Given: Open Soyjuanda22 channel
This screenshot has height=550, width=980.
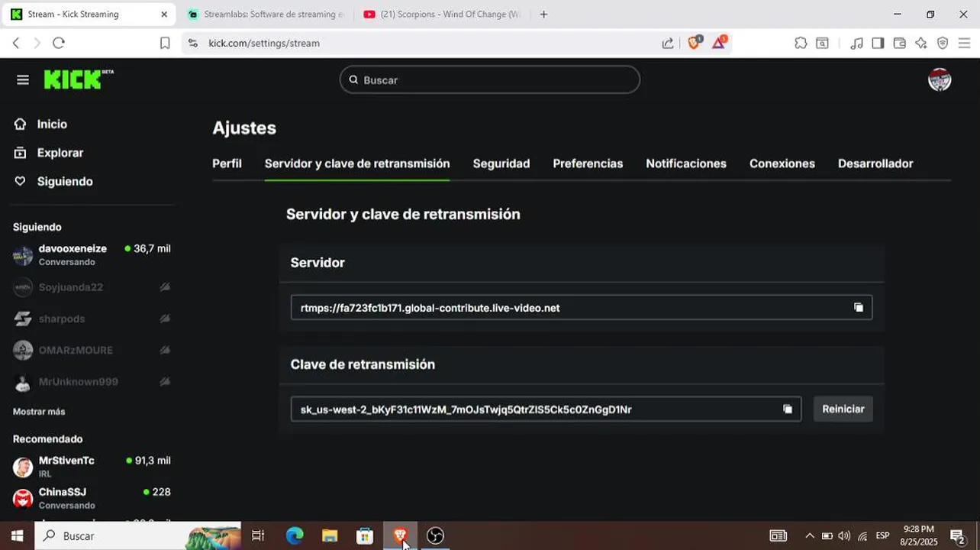Looking at the screenshot, I should tap(92, 287).
